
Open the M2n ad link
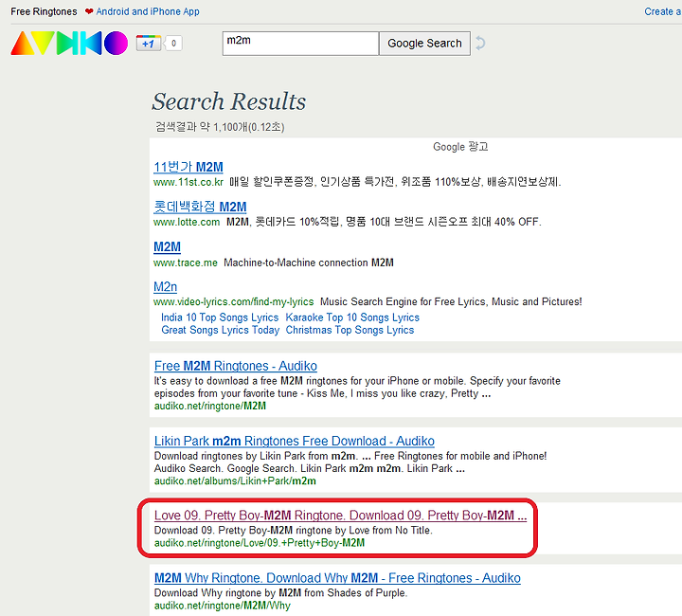pyautogui.click(x=165, y=287)
